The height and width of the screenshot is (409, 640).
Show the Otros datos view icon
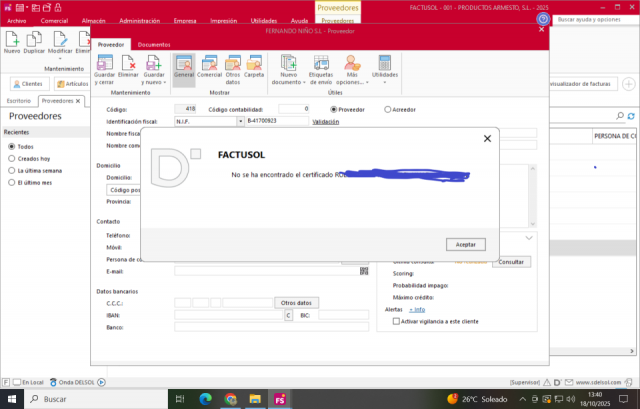[233, 63]
